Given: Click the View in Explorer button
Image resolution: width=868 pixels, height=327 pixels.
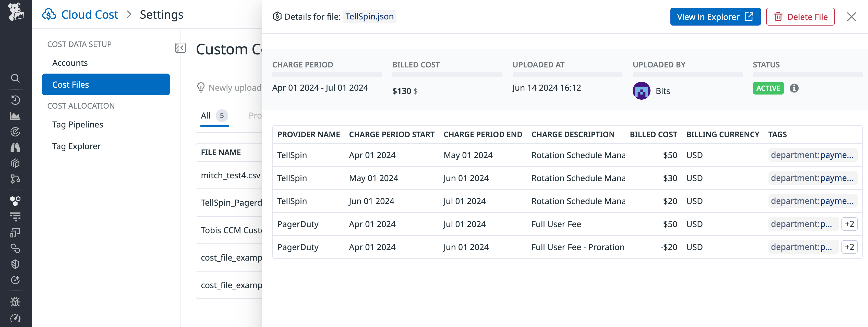Looking at the screenshot, I should (715, 17).
